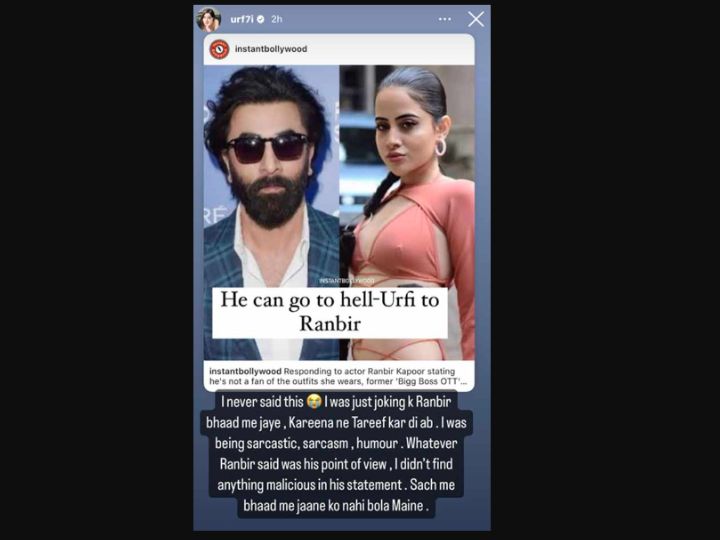720x540 pixels.
Task: Click the 2h story timestamp
Action: click(276, 19)
